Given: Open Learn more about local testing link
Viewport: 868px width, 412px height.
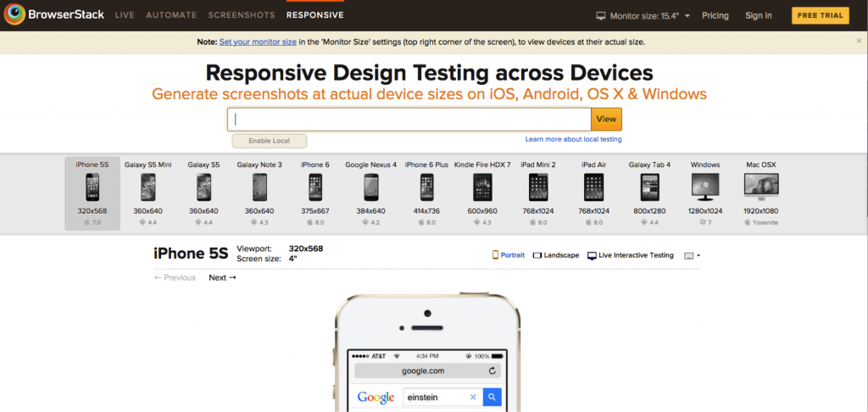Looking at the screenshot, I should (573, 139).
